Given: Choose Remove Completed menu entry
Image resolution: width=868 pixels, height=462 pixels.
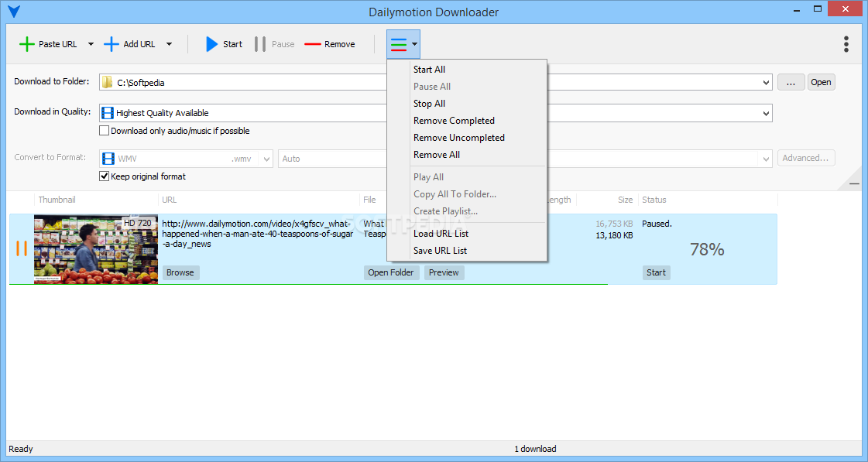Looking at the screenshot, I should [467, 121].
